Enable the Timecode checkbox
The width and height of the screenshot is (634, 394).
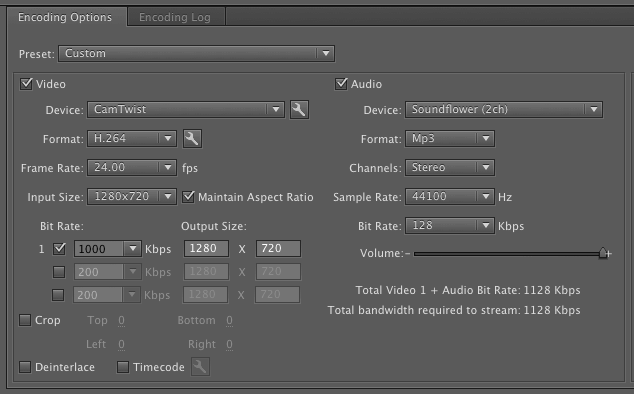point(123,367)
